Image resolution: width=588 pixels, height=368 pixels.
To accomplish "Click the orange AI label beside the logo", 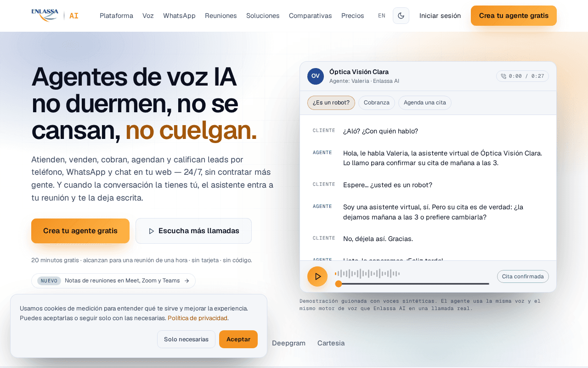I will coord(74,16).
